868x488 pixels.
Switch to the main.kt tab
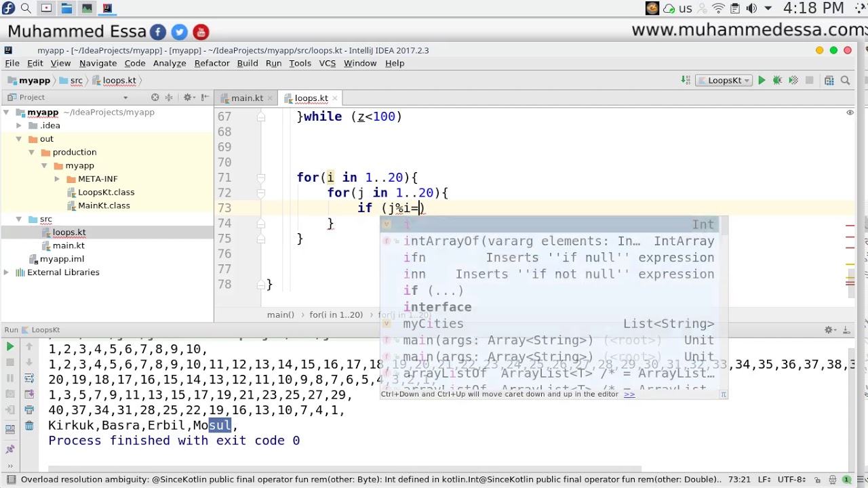[247, 98]
